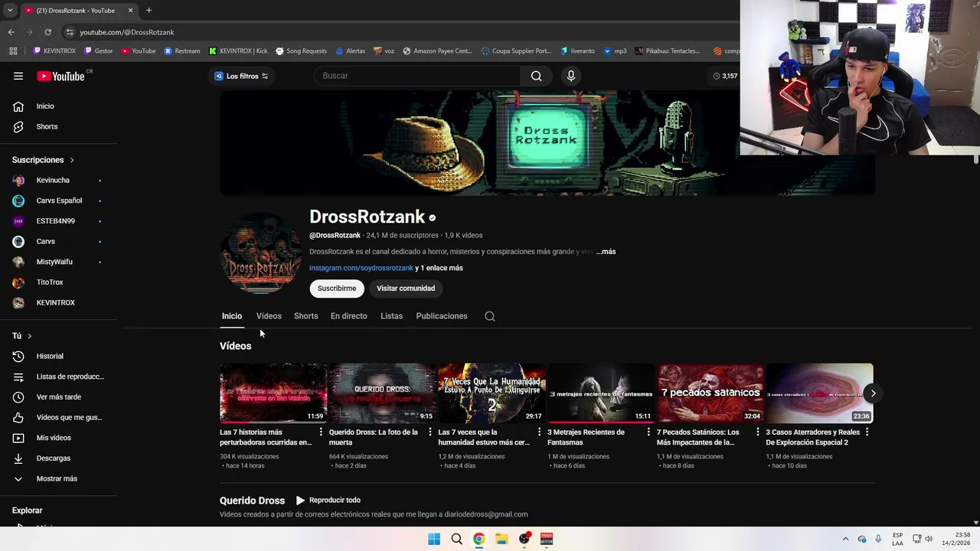Search within the DrossRotzank channel

[490, 316]
